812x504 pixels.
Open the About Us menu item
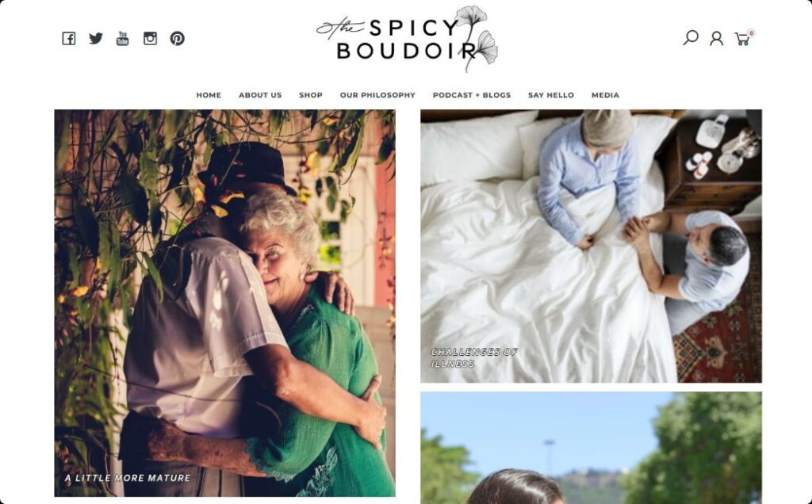click(x=260, y=95)
